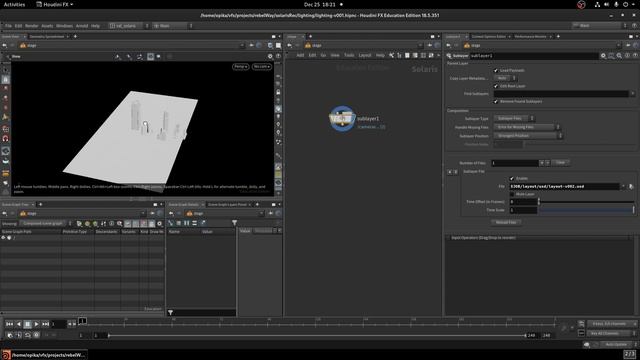Switch to the Geometry Spreadsheet tab

[47, 37]
